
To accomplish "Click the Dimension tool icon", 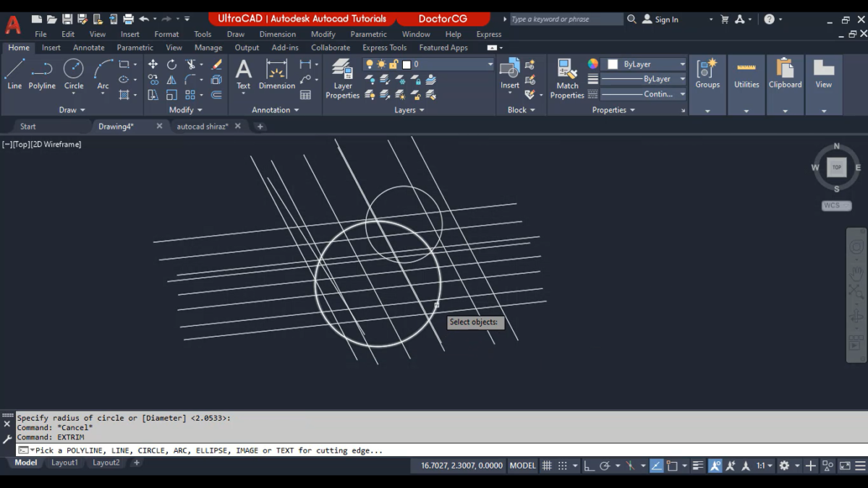I will click(x=277, y=74).
